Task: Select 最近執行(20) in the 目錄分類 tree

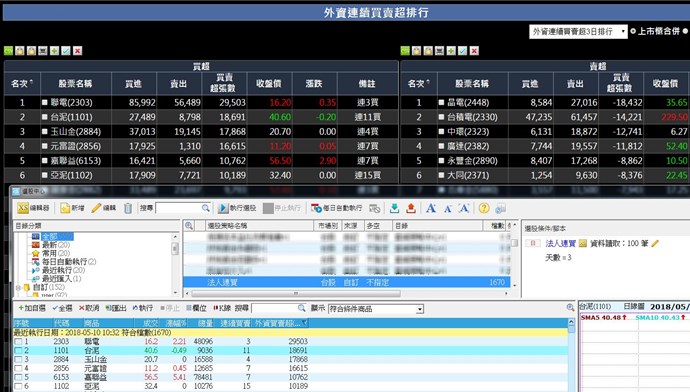Action: point(63,270)
